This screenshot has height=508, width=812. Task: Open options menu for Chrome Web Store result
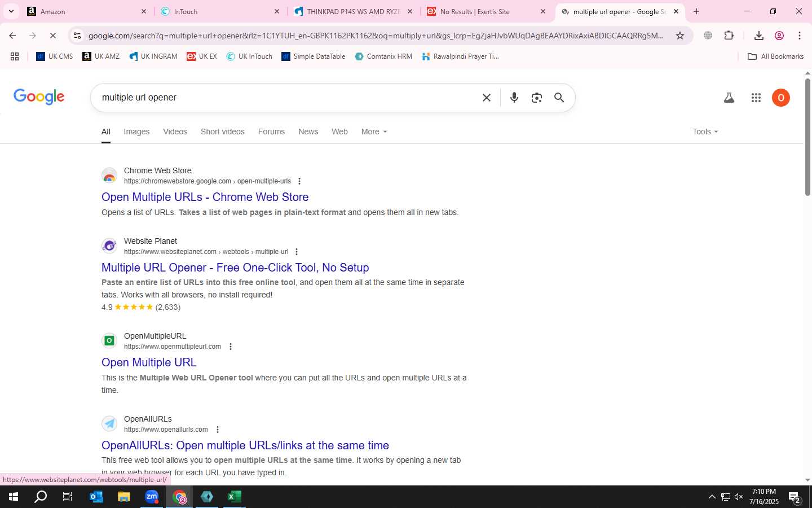tap(299, 181)
